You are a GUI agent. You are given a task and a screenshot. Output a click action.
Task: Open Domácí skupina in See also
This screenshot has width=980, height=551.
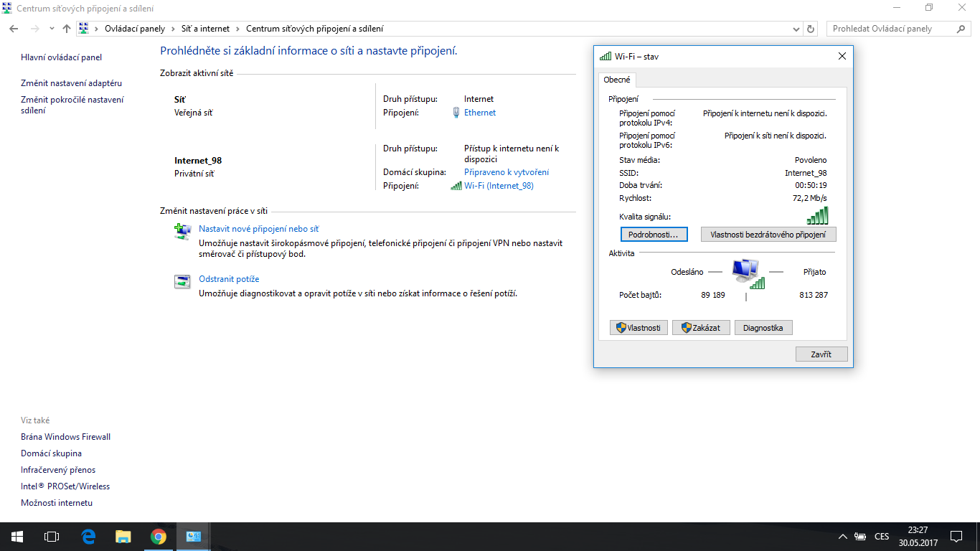coord(52,453)
